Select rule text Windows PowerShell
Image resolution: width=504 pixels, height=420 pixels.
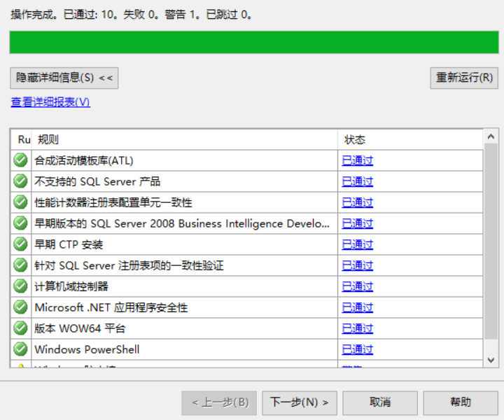pyautogui.click(x=87, y=349)
